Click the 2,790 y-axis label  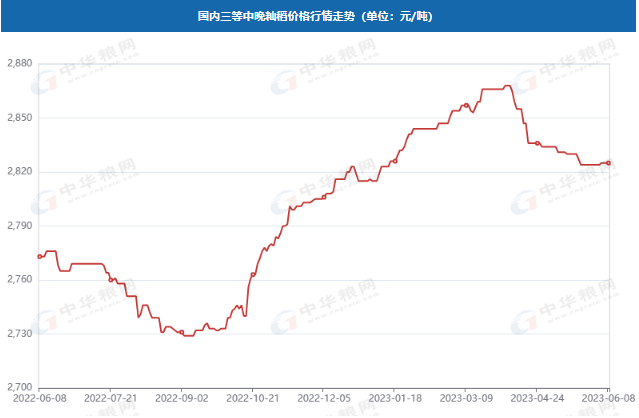pos(20,226)
